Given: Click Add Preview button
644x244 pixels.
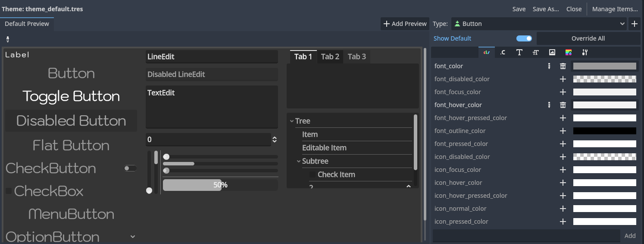Looking at the screenshot, I should 405,24.
